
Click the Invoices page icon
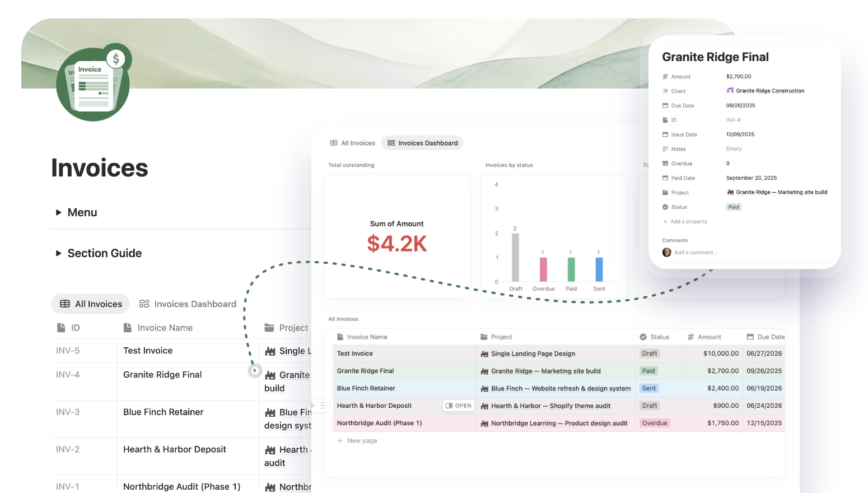coord(94,82)
